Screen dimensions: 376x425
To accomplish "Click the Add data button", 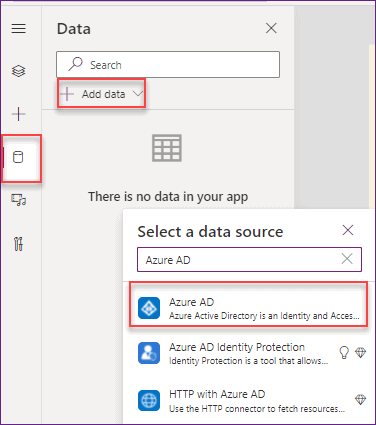I will click(101, 94).
